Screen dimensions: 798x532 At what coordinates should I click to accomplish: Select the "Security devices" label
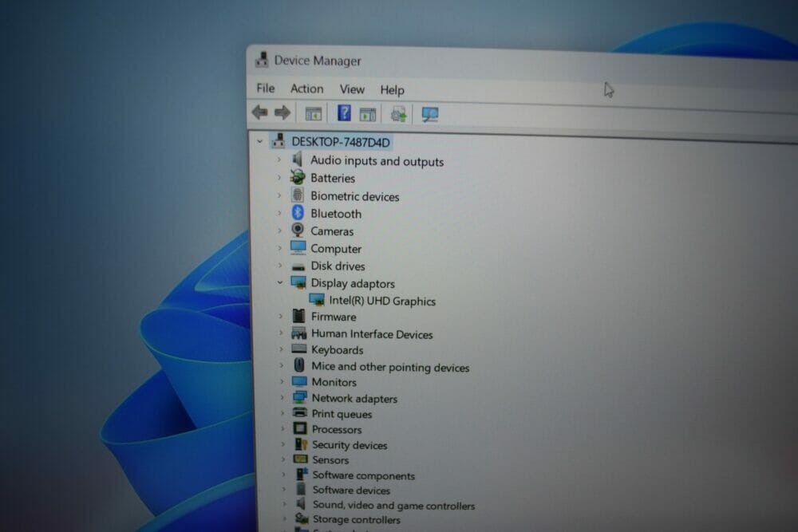tap(350, 445)
